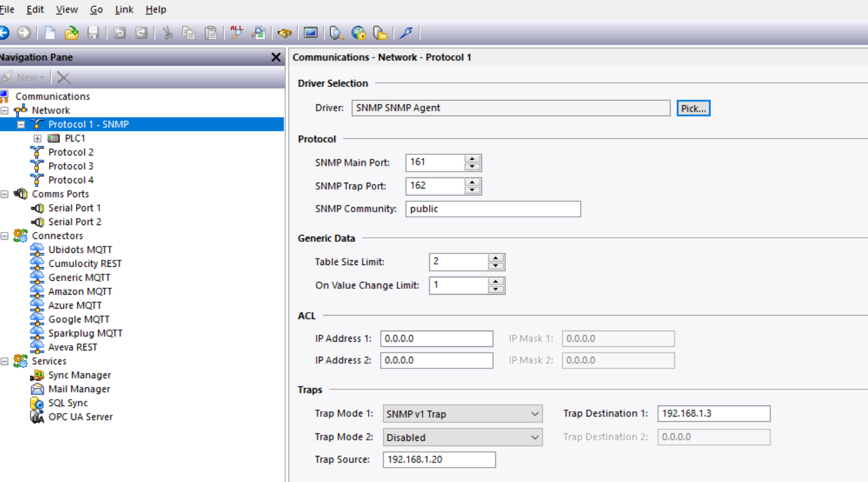Image resolution: width=868 pixels, height=482 pixels.
Task: Expand the PLC1 tree node
Action: pos(37,139)
